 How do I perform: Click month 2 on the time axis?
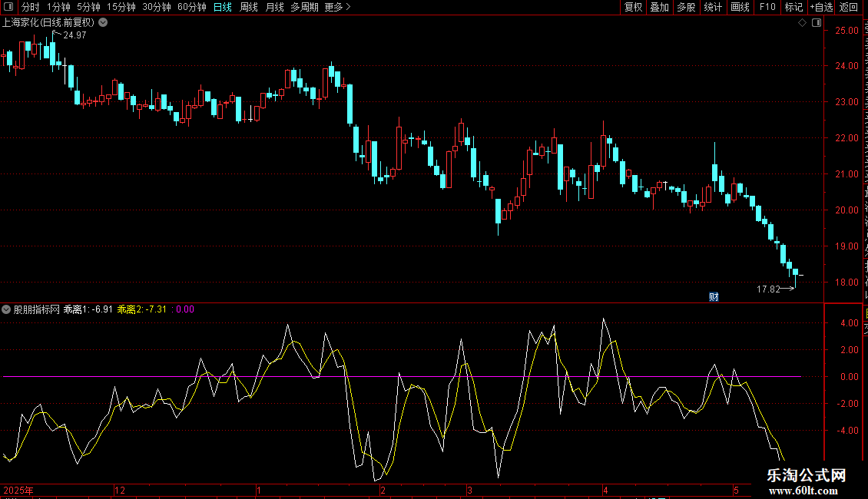pyautogui.click(x=383, y=490)
